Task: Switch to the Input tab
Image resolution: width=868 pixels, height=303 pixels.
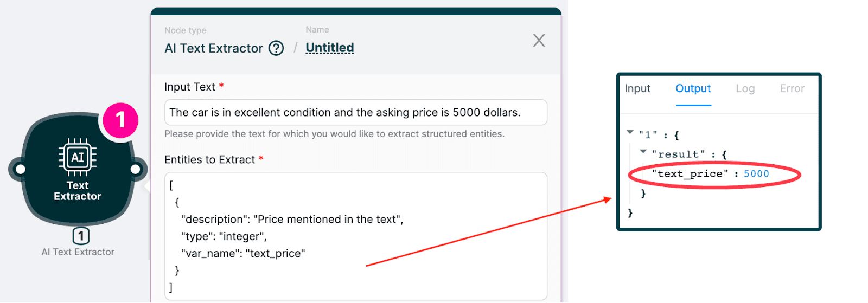Action: click(637, 88)
